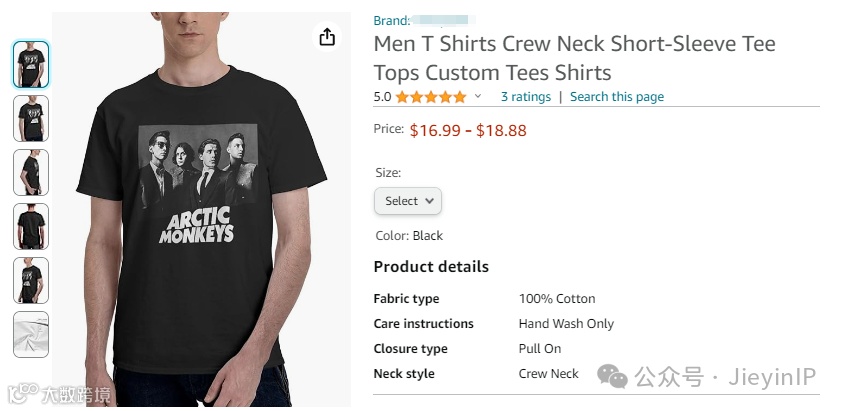Click the $16.99 - $18.88 price
The height and width of the screenshot is (411, 844).
point(468,130)
